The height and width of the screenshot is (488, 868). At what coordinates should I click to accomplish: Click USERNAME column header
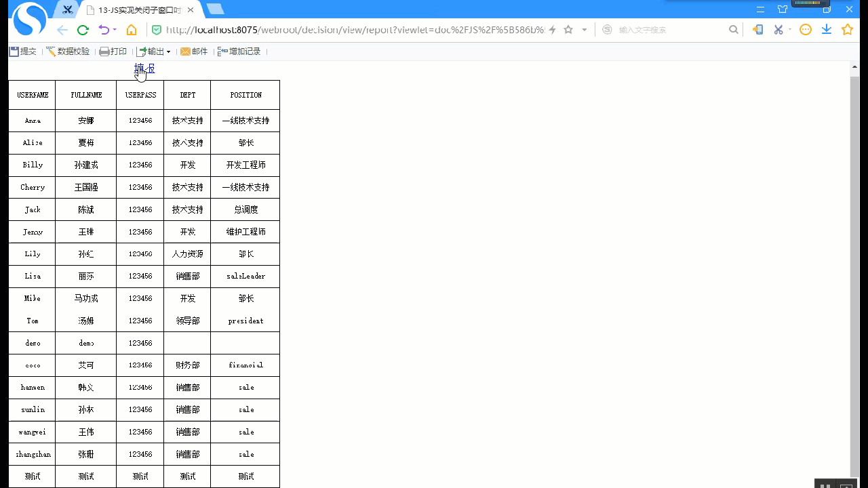click(33, 95)
